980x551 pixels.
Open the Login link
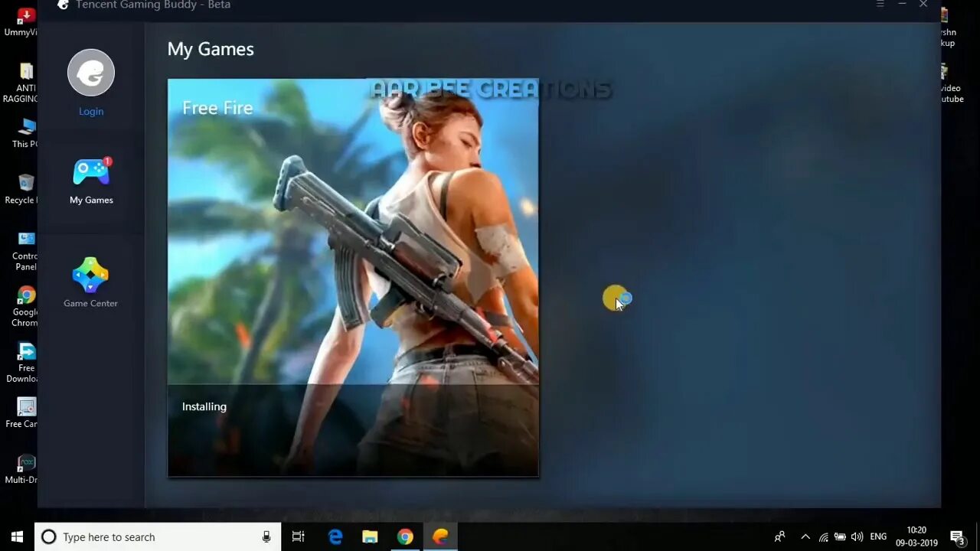tap(91, 111)
